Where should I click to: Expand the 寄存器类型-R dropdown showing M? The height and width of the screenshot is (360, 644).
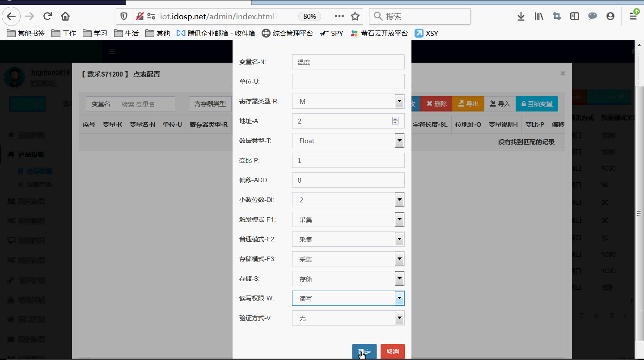click(399, 101)
